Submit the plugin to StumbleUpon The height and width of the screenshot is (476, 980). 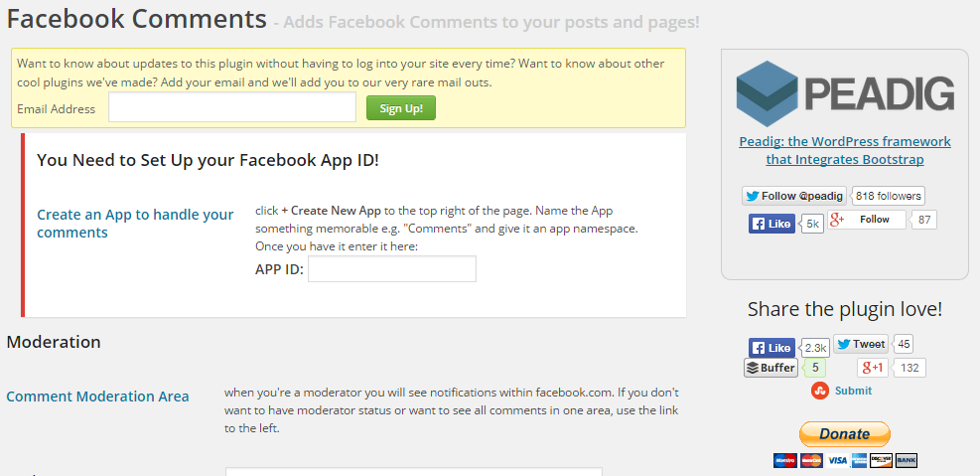click(841, 391)
